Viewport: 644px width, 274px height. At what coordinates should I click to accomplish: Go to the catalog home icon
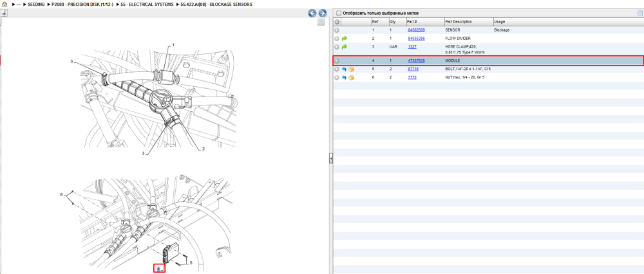click(5, 4)
